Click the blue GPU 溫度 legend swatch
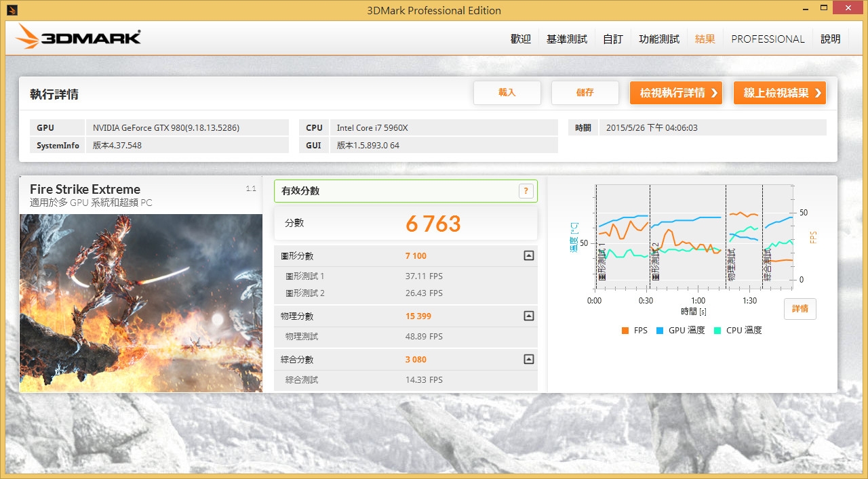This screenshot has height=479, width=868. [x=660, y=331]
